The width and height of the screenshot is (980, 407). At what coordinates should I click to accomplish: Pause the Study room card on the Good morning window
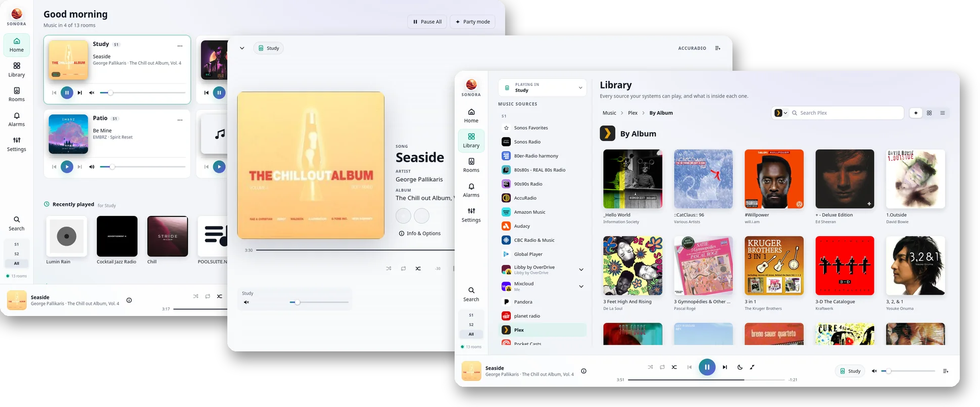tap(67, 93)
